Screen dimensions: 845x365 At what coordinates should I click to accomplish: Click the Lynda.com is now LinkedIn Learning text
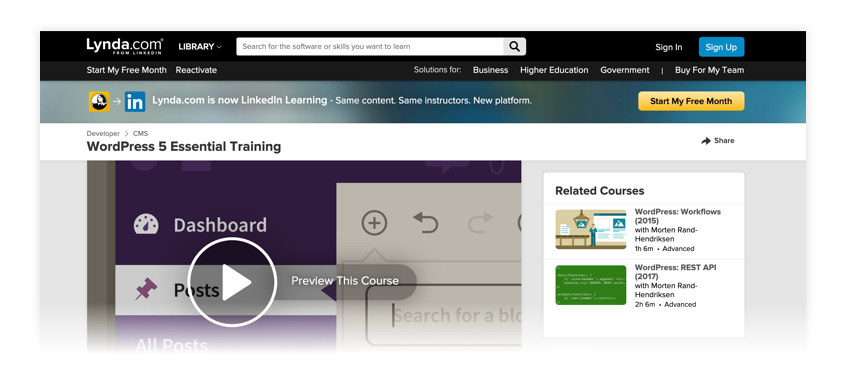pos(239,100)
